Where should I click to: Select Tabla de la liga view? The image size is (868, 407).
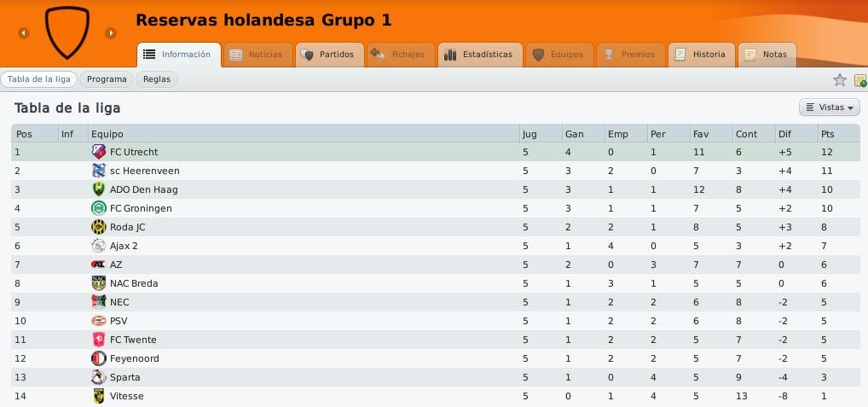[x=38, y=79]
